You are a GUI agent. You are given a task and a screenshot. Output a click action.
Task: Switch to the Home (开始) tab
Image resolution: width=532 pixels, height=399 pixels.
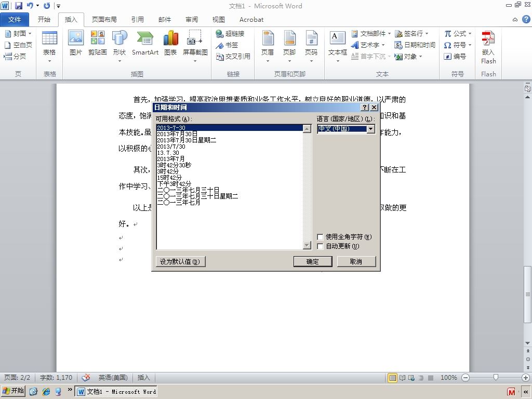click(44, 20)
